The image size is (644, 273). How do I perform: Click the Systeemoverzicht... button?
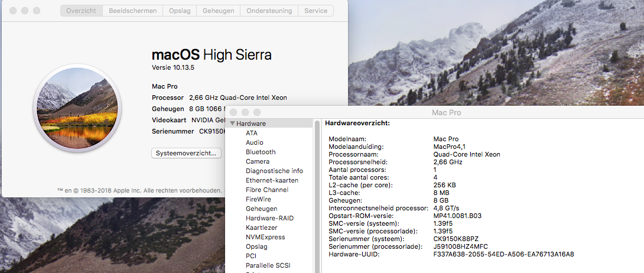(x=187, y=153)
